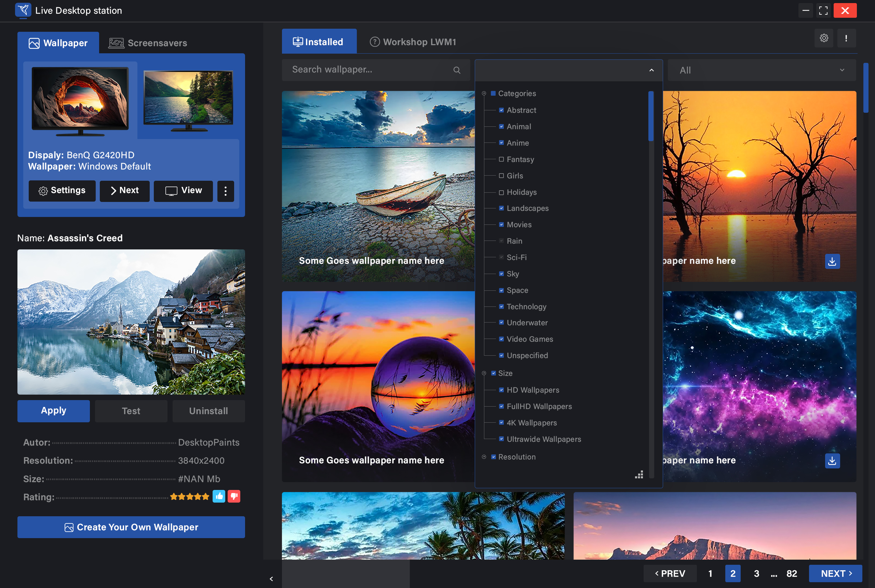Screen dimensions: 875x588
Task: Collapse the Categories tree node
Action: [x=484, y=93]
